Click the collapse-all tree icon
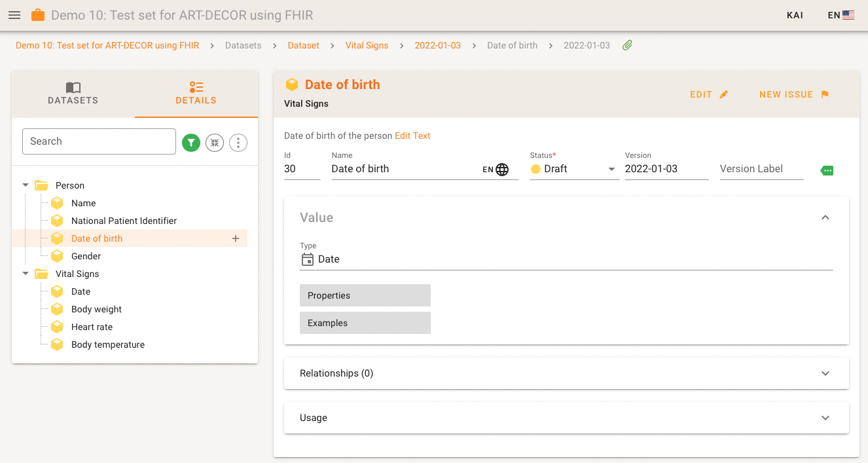 pyautogui.click(x=215, y=142)
